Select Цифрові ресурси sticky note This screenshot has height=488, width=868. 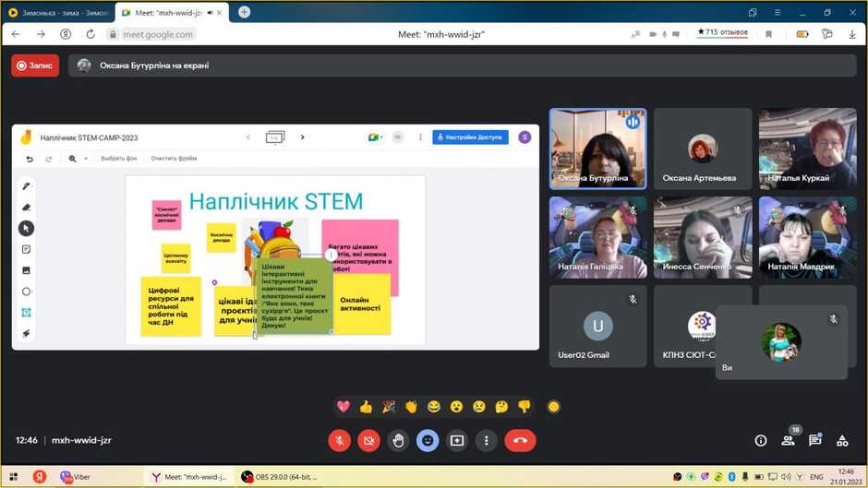[x=171, y=306]
